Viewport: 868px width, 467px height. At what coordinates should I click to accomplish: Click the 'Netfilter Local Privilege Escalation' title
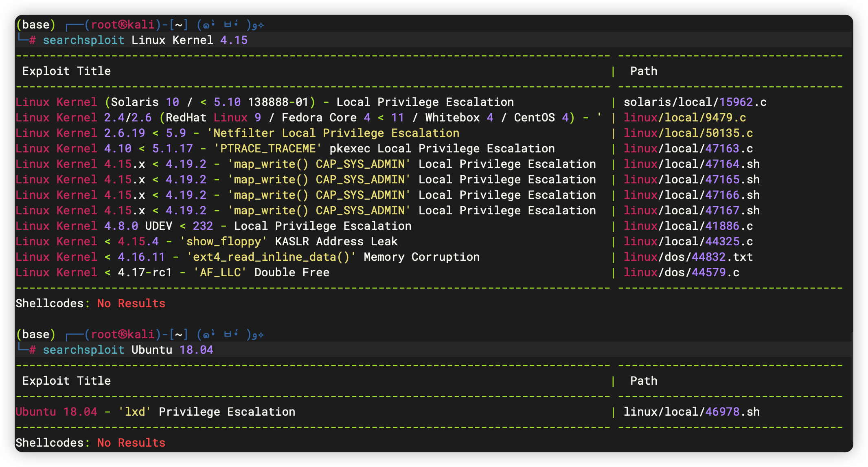click(237, 133)
